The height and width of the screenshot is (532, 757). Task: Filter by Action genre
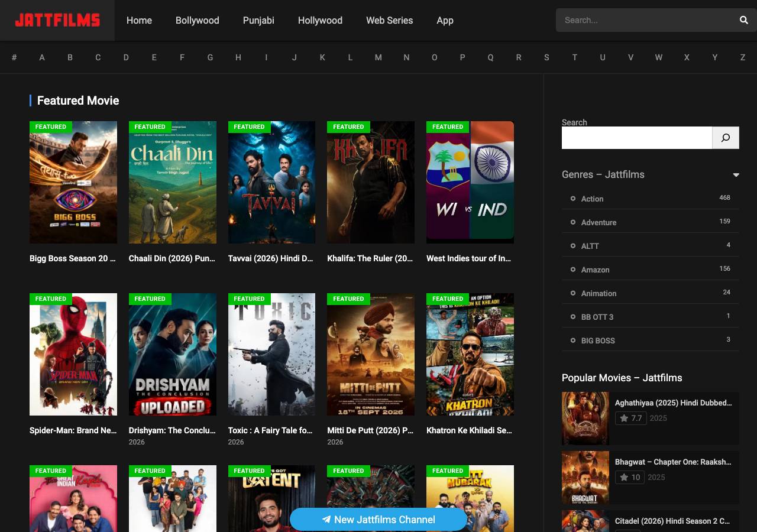click(592, 199)
